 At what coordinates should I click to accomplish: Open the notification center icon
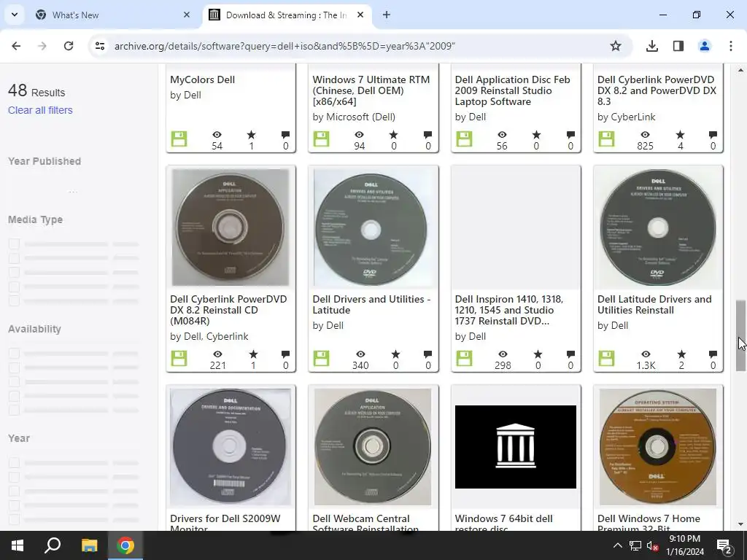point(724,545)
